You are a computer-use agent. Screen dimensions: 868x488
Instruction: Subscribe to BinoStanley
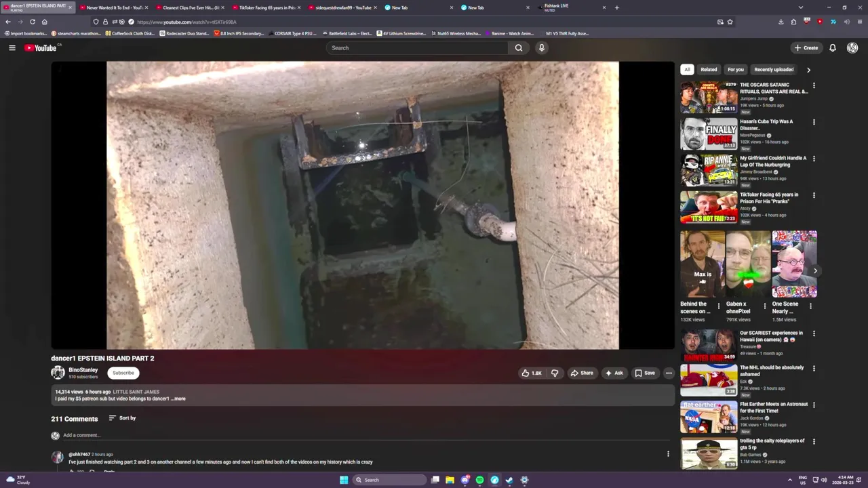point(123,373)
